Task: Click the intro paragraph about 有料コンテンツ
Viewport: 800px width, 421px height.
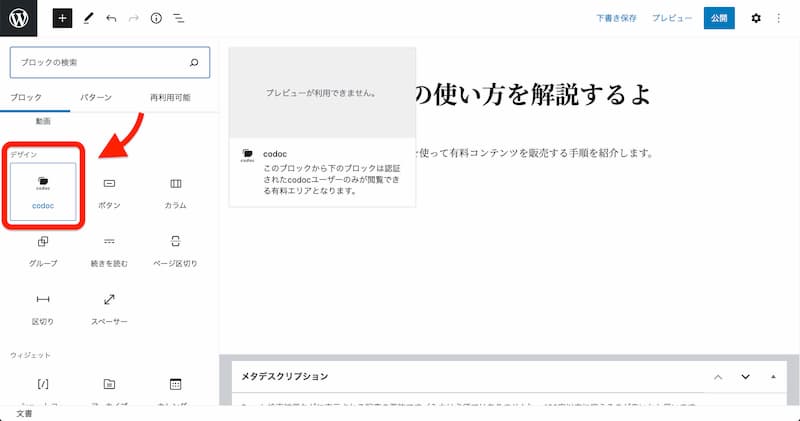Action: tap(535, 153)
